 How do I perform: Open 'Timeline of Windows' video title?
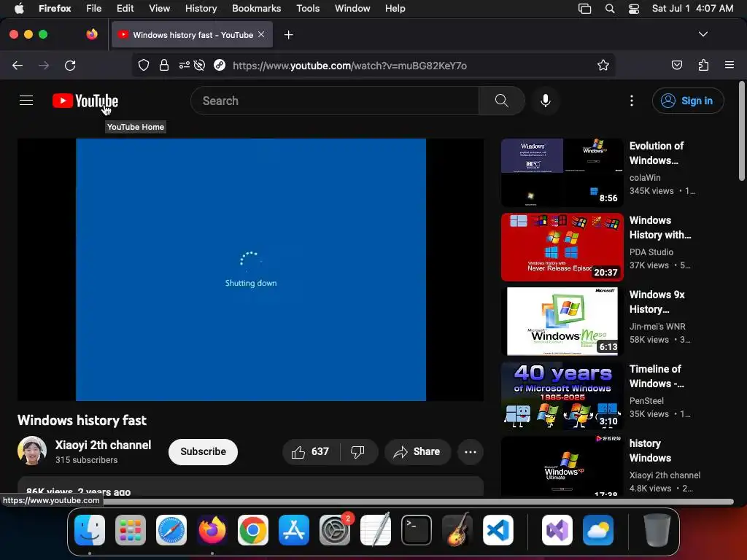point(657,376)
